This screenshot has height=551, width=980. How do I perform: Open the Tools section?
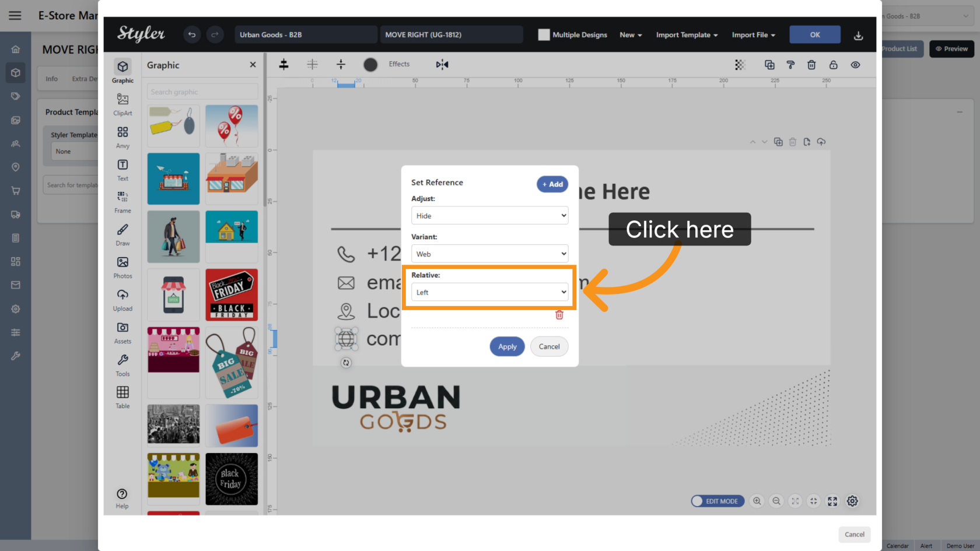(x=123, y=365)
